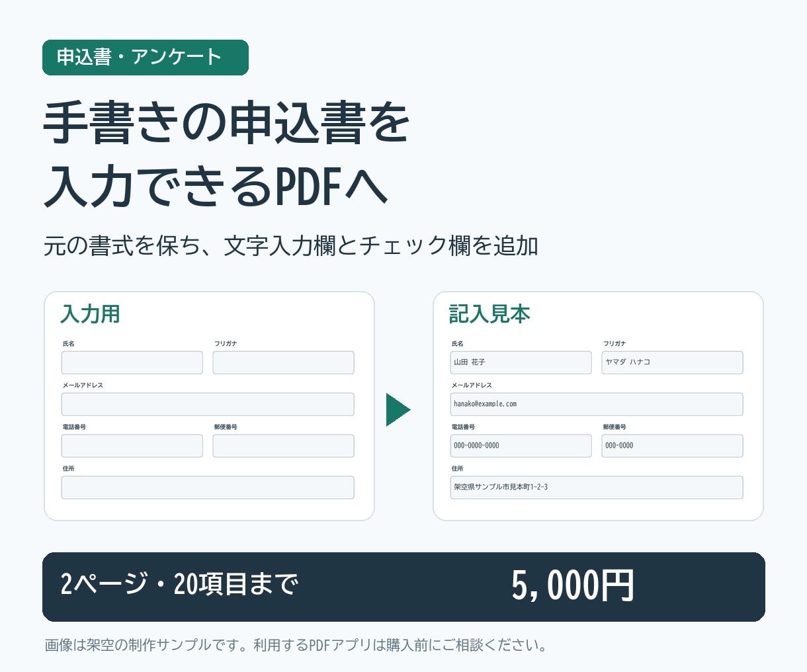Click the 申込書・アンケート category badge

pyautogui.click(x=146, y=58)
